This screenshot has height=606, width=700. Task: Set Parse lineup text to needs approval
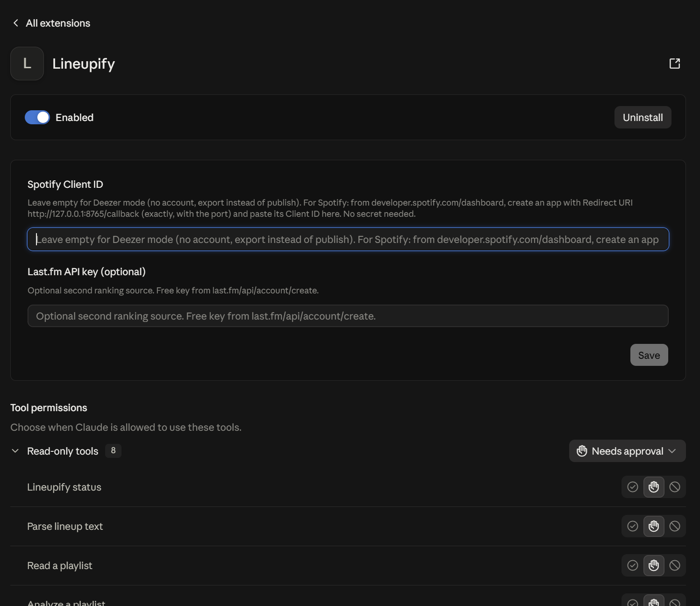[x=654, y=526]
